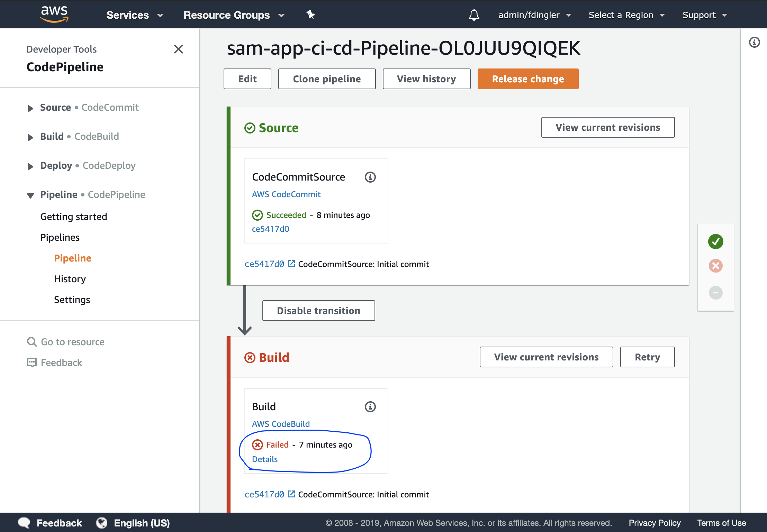767x532 pixels.
Task: Click the Go to resource search icon
Action: pos(32,342)
